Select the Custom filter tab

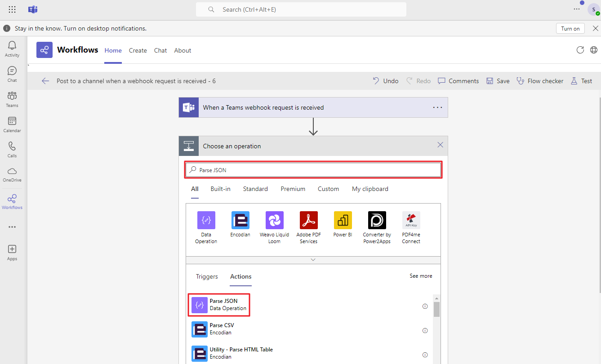(329, 189)
